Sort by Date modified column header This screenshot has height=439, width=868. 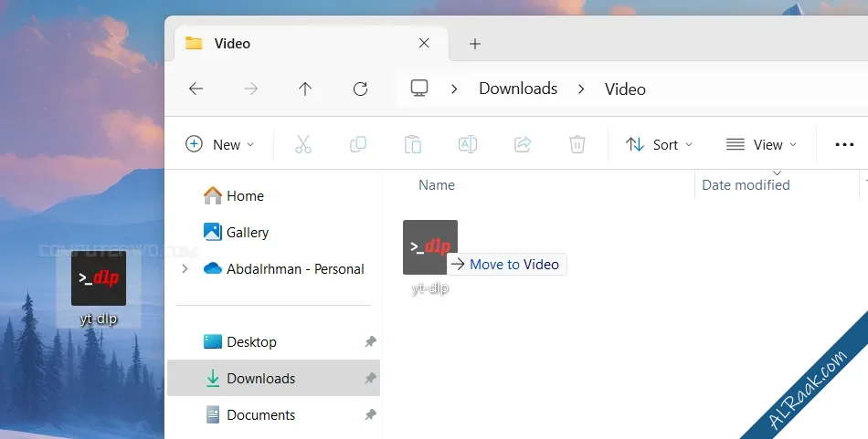tap(746, 184)
